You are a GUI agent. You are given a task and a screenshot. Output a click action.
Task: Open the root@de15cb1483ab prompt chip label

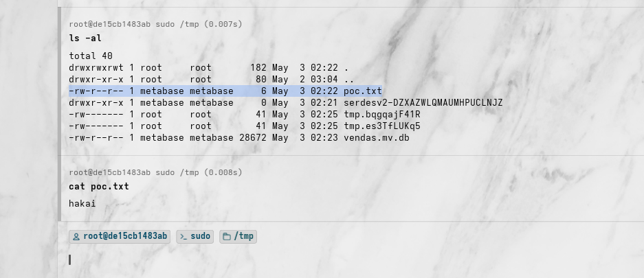click(x=125, y=236)
